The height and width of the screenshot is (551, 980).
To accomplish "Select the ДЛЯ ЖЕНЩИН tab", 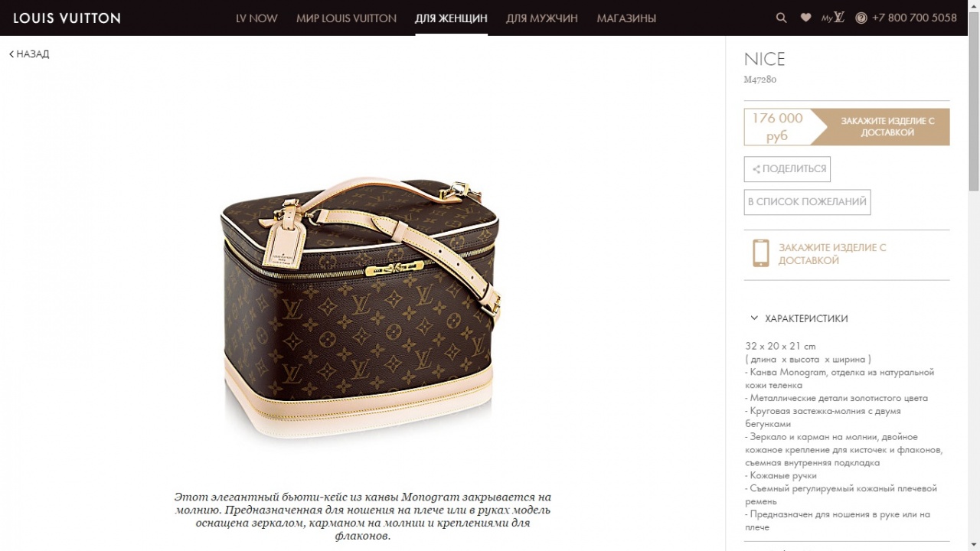I will click(451, 18).
